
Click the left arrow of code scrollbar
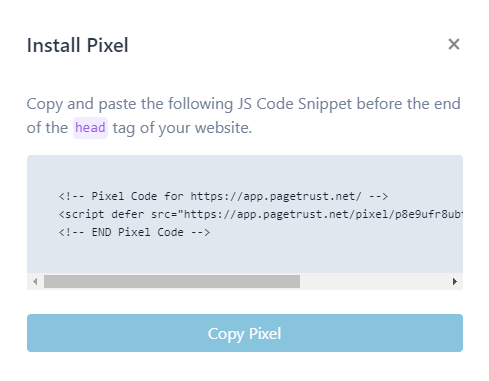coord(35,282)
